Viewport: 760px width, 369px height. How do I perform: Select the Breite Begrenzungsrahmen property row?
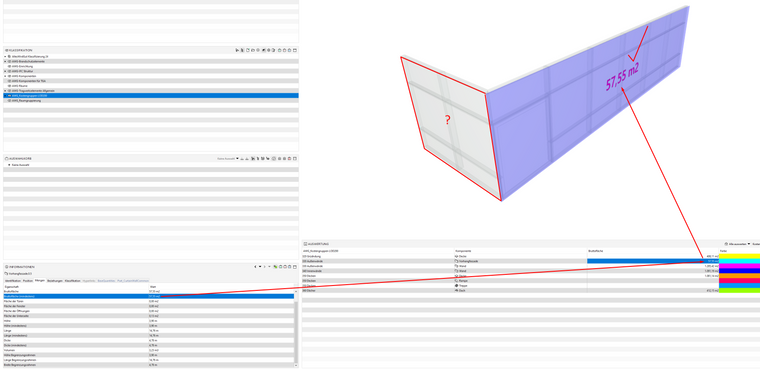click(149, 365)
